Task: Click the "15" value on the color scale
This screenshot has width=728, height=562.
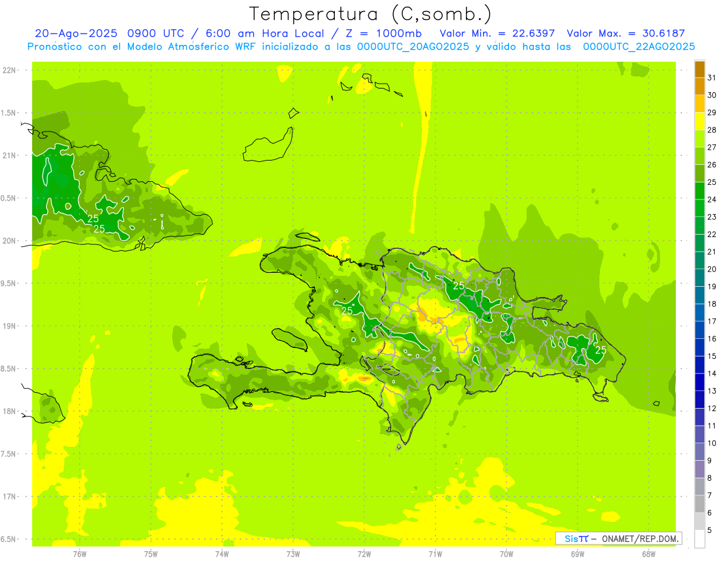Action: click(712, 356)
